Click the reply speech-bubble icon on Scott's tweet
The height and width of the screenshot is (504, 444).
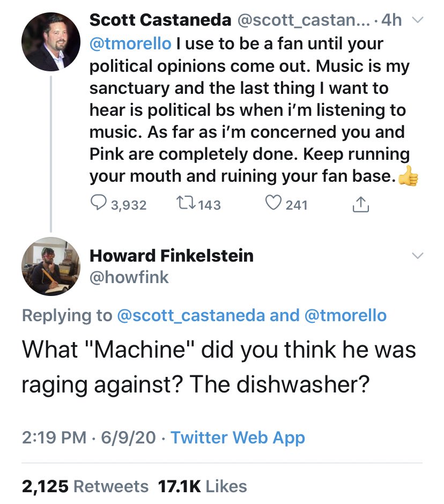click(98, 203)
